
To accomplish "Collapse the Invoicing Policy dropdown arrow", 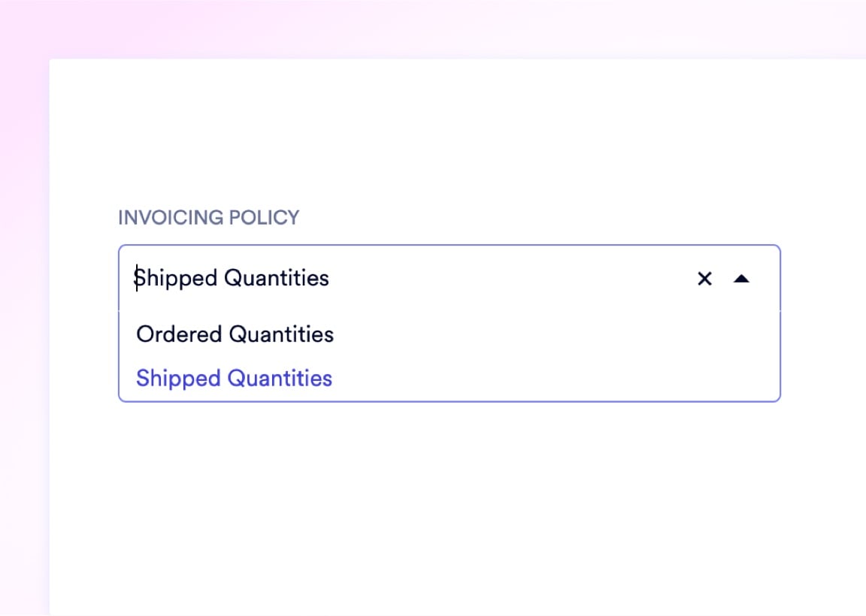I will (741, 279).
